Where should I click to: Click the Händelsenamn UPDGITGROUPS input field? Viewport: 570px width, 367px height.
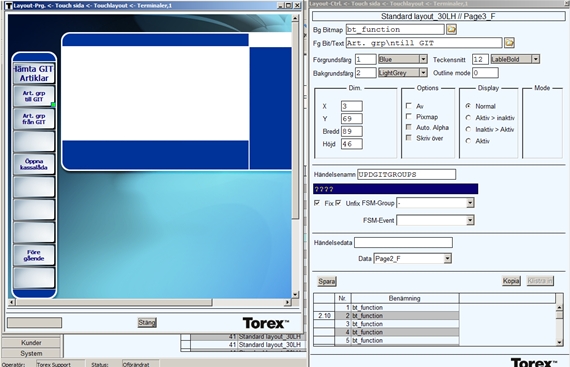(x=406, y=174)
